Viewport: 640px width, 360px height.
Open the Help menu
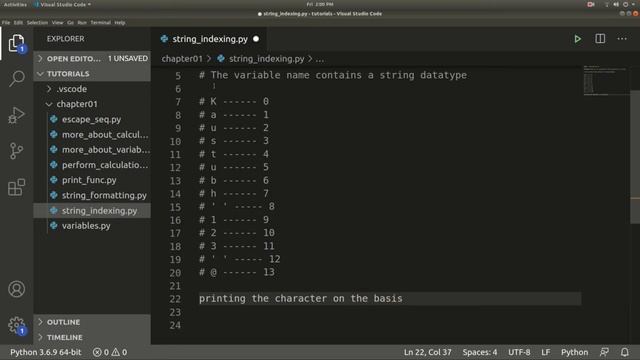coord(120,22)
